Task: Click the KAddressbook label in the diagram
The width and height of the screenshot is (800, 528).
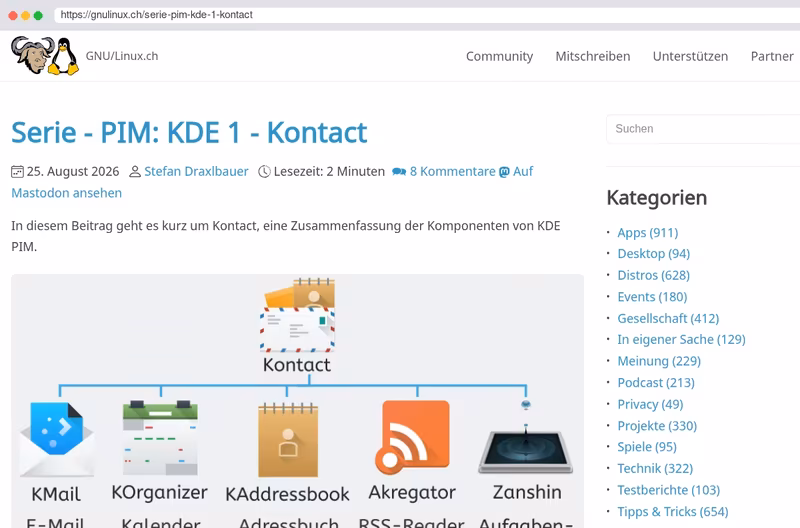Action: pyautogui.click(x=288, y=494)
